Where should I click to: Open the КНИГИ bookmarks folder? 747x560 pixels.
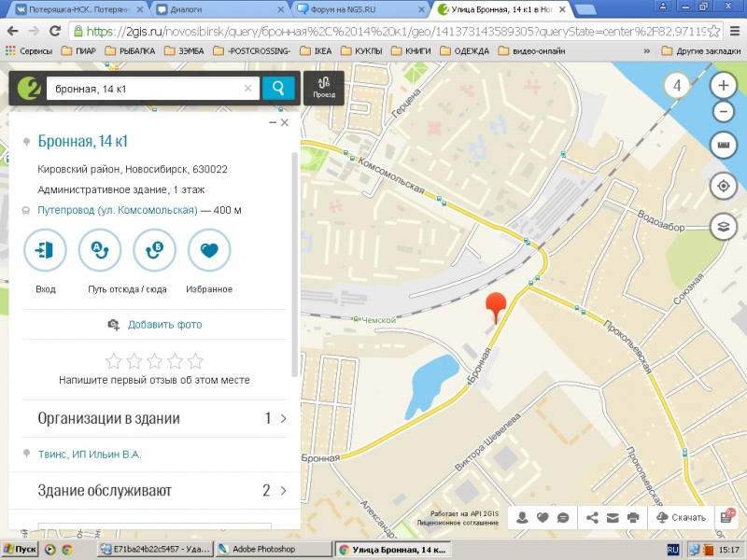click(411, 51)
